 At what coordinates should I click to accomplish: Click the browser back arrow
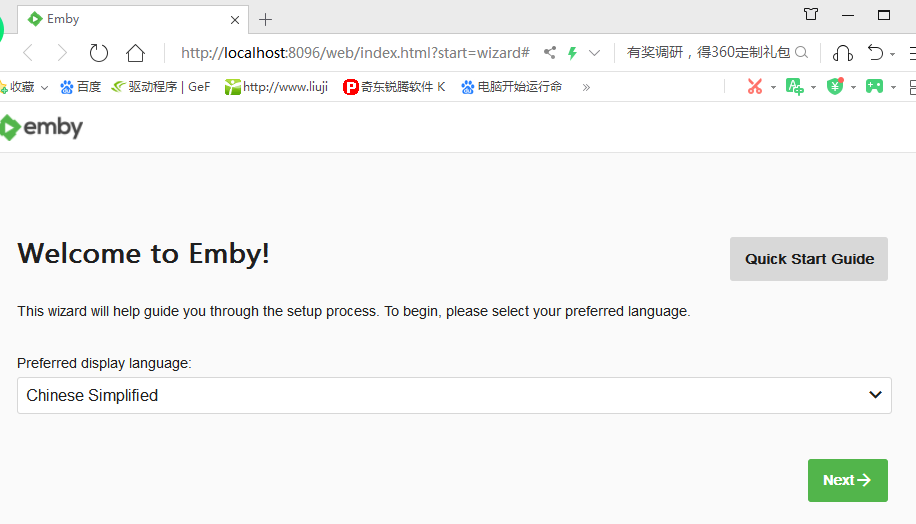point(27,53)
